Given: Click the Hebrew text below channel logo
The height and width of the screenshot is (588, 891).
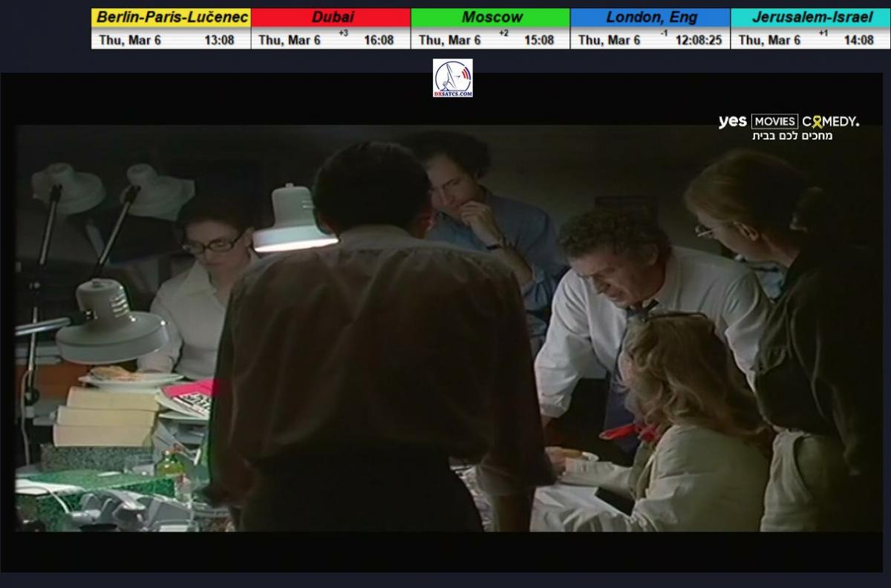Looking at the screenshot, I should [x=792, y=136].
